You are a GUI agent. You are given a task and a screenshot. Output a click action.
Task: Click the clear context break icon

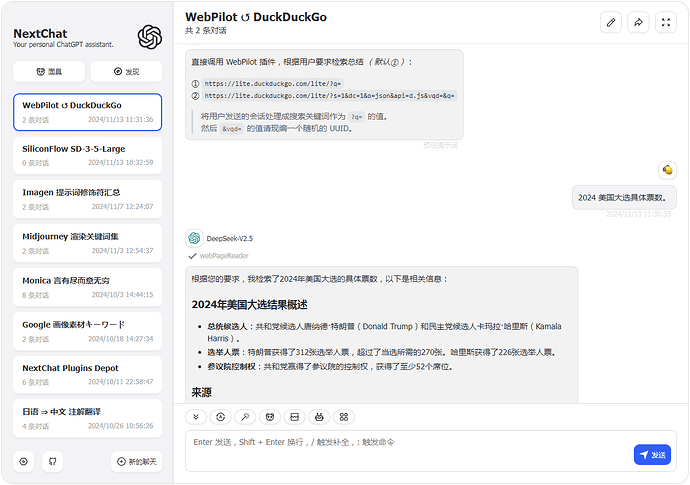coord(294,417)
